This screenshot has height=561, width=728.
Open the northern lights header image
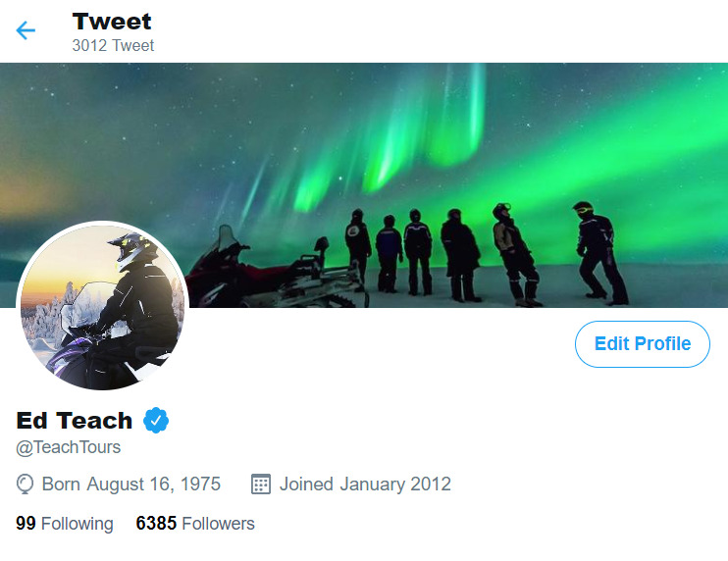[x=364, y=184]
